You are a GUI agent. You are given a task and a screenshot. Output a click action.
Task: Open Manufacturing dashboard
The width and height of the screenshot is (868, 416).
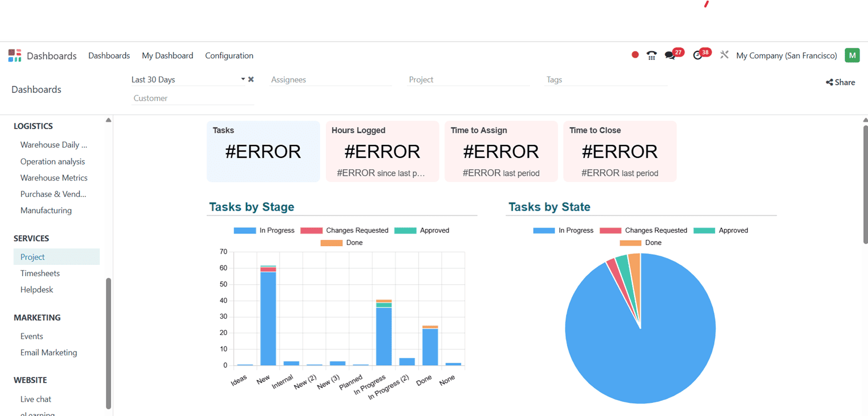coord(46,211)
